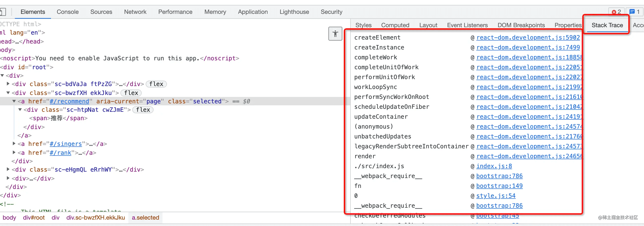Select the Stack Trace sidebar tab
Viewport: 644px width, 226px height.
coord(607,25)
